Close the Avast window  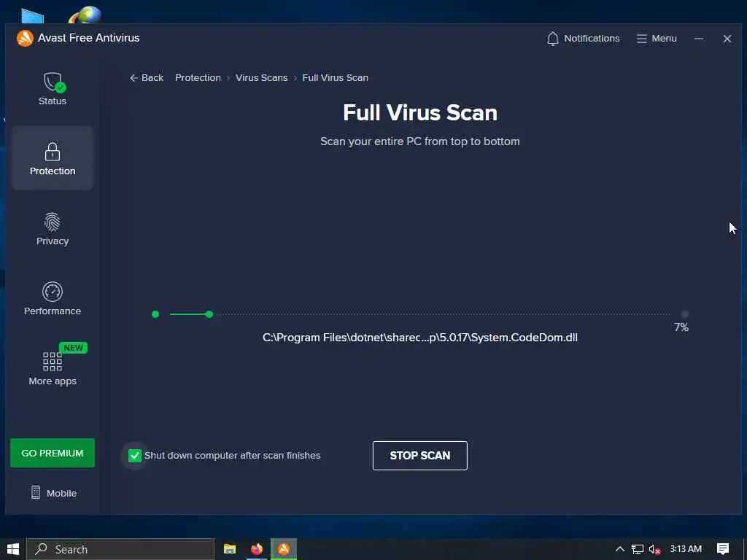pyautogui.click(x=727, y=39)
